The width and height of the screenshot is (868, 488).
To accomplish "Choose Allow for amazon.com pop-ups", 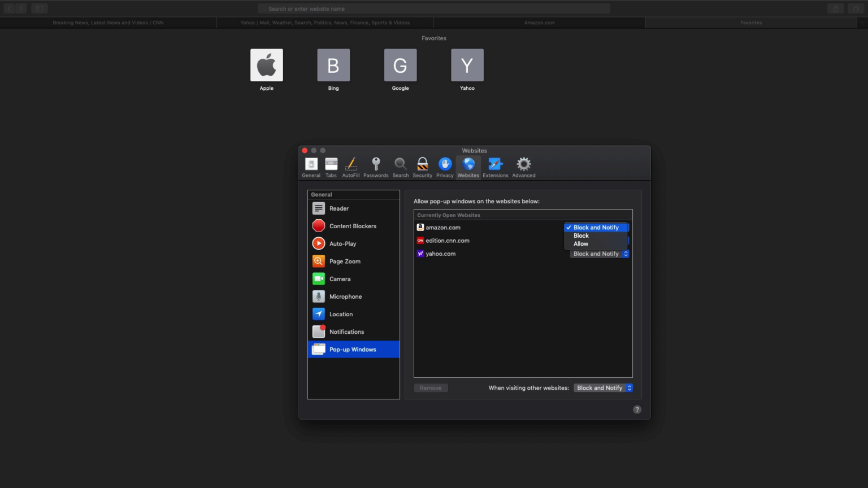I will coord(580,243).
